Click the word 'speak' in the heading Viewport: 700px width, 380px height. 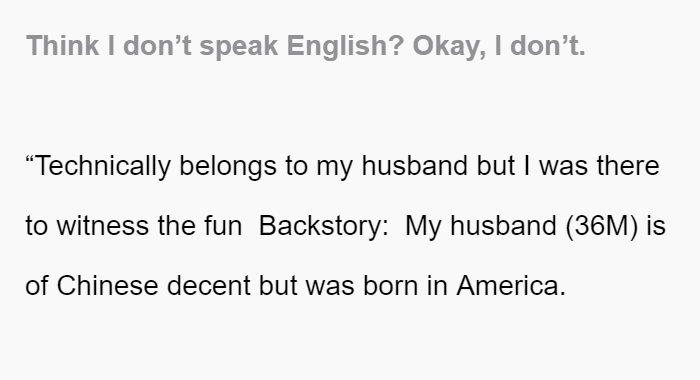coord(238,47)
